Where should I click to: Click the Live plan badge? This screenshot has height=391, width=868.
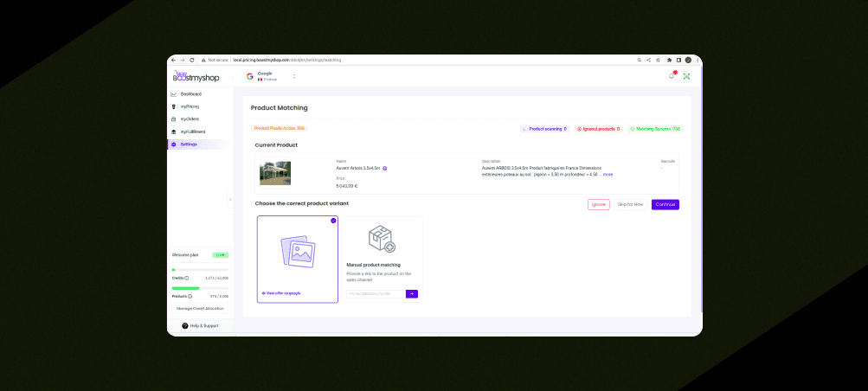coord(221,255)
